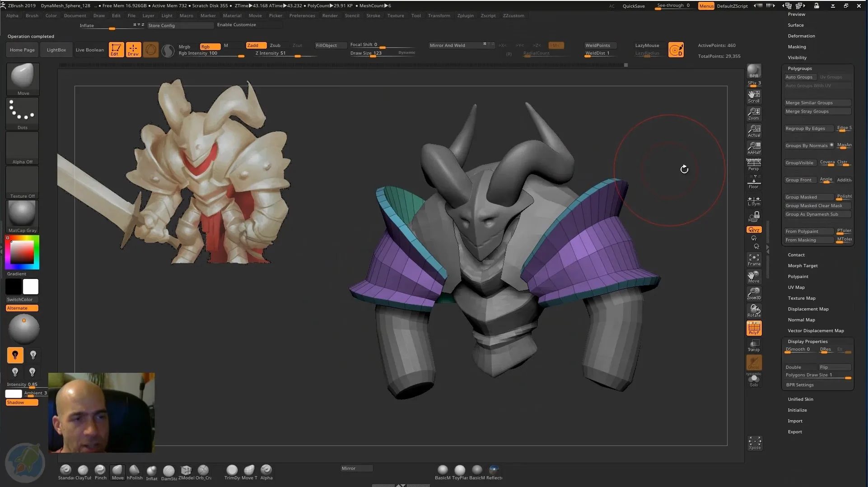The width and height of the screenshot is (868, 487).
Task: Expand the Morph Target section
Action: click(x=803, y=265)
